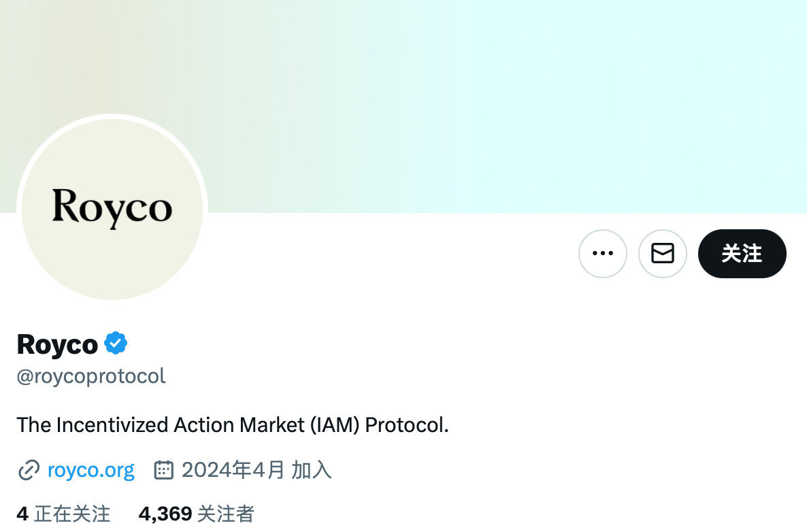Click the following count number 4
The image size is (807, 532).
[22, 514]
